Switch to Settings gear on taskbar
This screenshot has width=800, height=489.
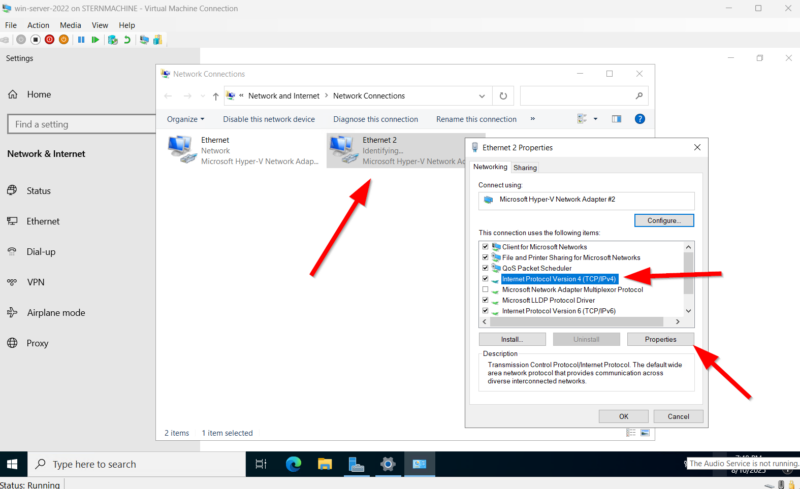(388, 464)
